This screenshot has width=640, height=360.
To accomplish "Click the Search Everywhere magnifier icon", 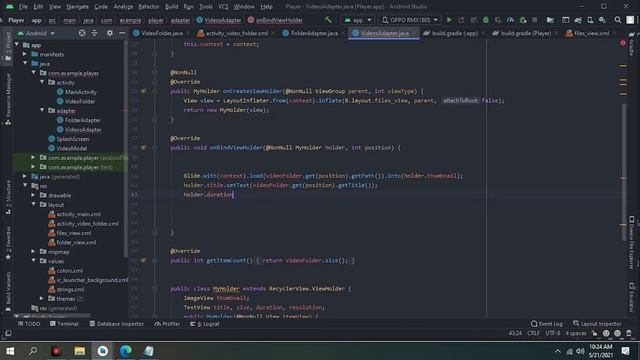I will click(x=618, y=20).
